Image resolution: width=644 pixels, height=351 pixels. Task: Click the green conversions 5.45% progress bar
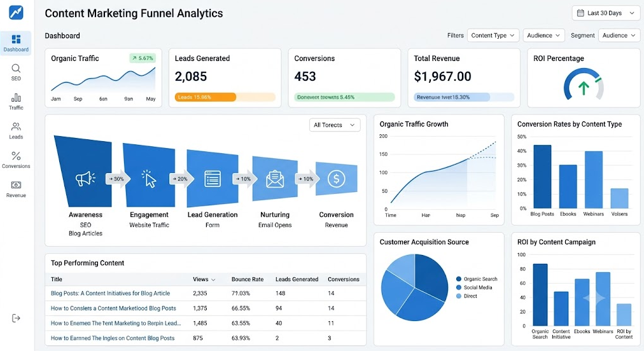(x=344, y=97)
